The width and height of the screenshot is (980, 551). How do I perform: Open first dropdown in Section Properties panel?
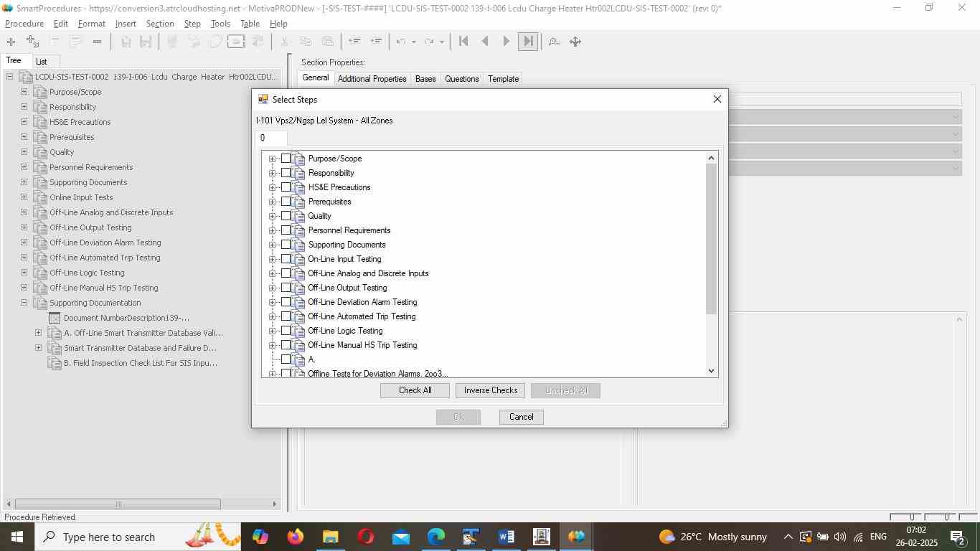[956, 116]
